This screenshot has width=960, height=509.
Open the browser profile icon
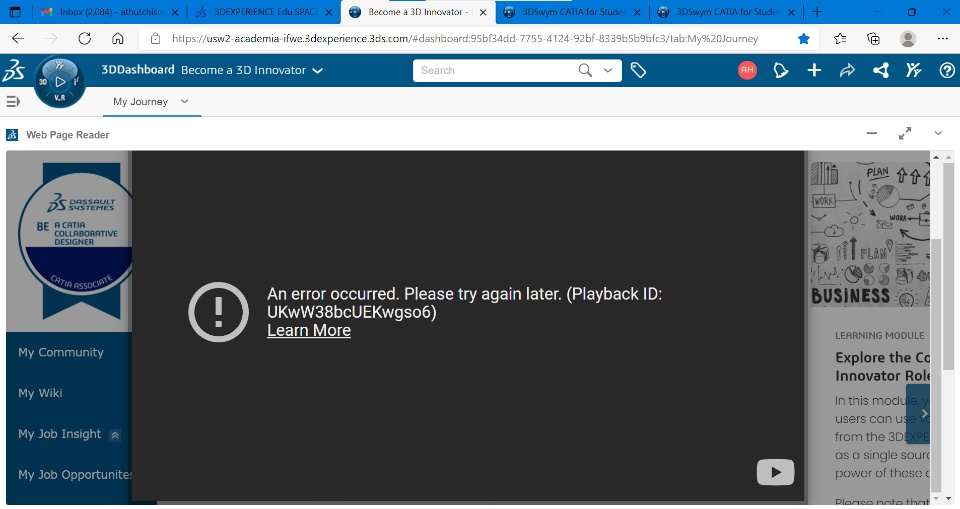click(908, 39)
